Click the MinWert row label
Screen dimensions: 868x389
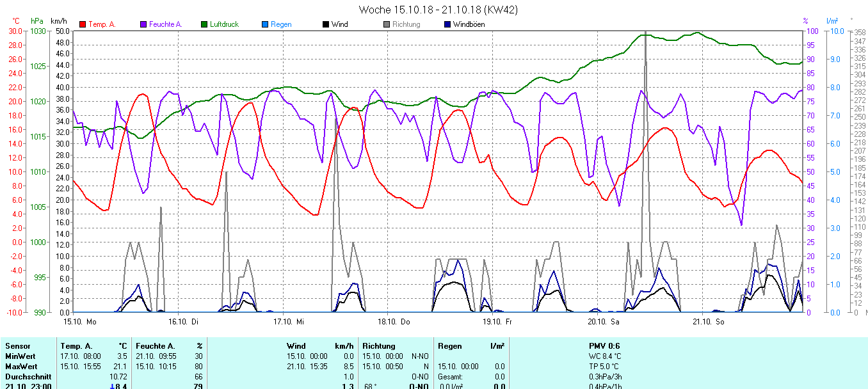point(20,356)
